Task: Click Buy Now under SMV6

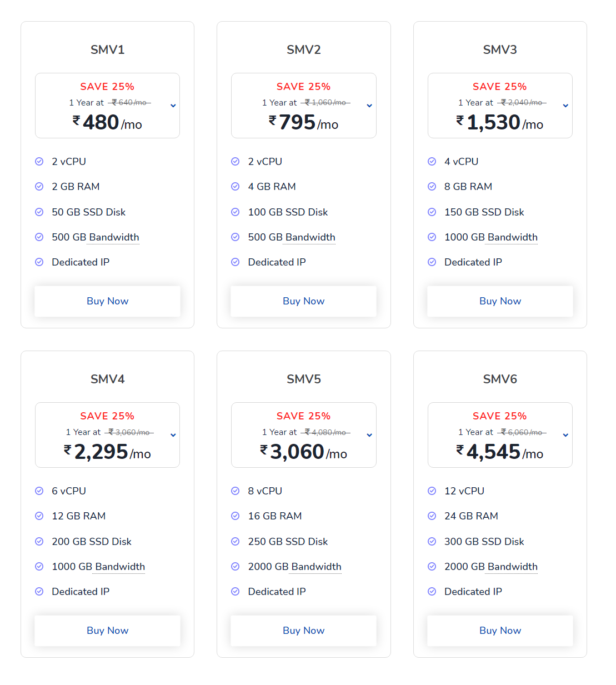Action: [x=500, y=631]
